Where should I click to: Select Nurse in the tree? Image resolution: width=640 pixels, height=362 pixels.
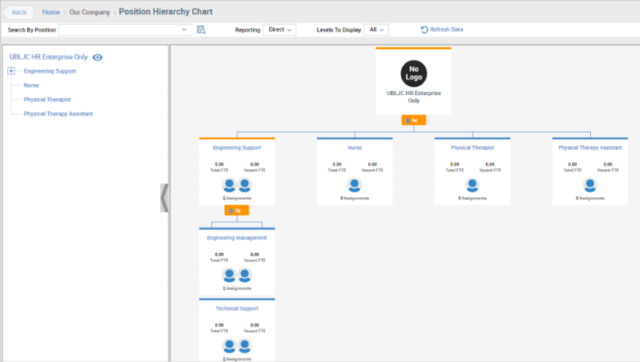pos(31,85)
